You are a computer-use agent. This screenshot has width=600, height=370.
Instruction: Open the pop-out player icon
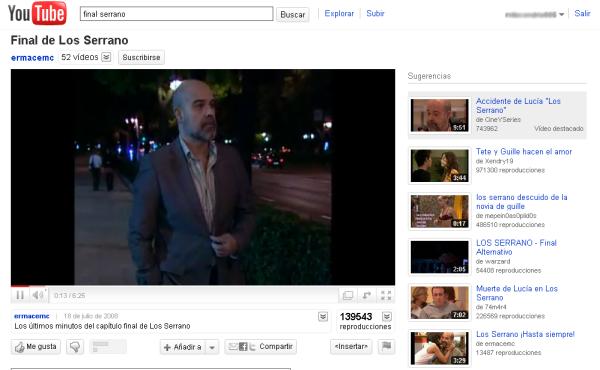tap(348, 295)
